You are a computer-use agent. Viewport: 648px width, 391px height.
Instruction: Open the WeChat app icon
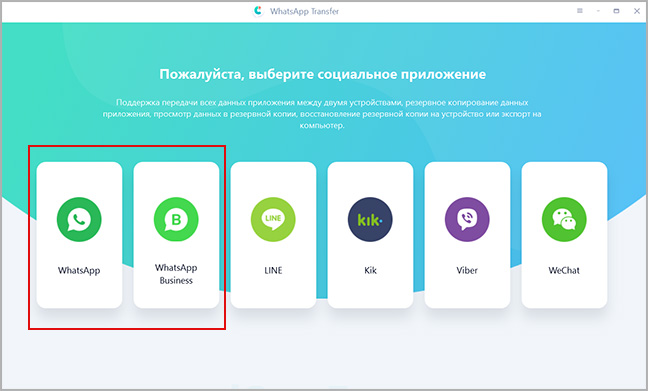tap(564, 219)
